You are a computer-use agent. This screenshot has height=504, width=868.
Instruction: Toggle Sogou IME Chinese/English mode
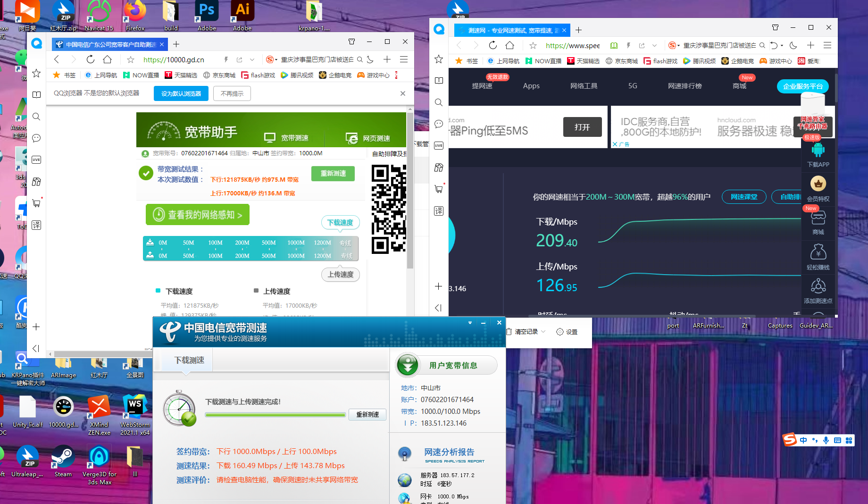[803, 440]
